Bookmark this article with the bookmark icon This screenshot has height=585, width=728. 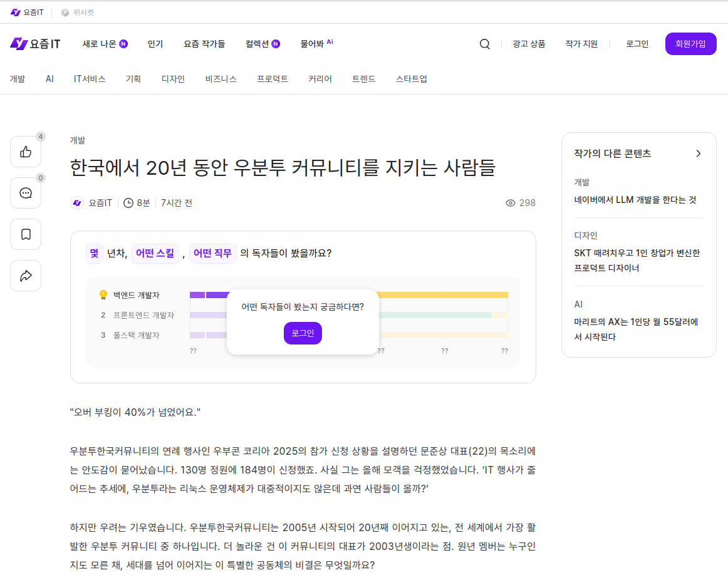[26, 234]
